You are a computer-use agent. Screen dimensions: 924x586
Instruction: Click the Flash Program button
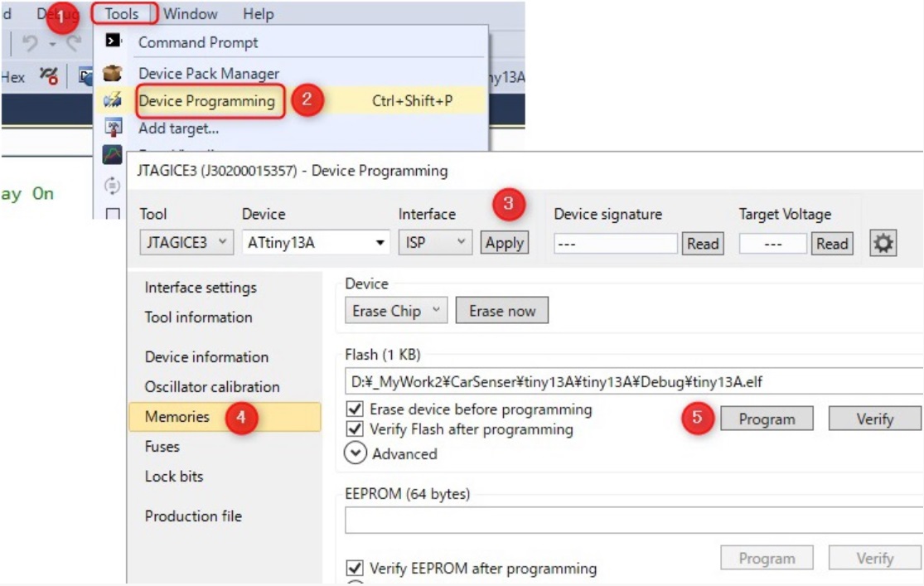(767, 419)
